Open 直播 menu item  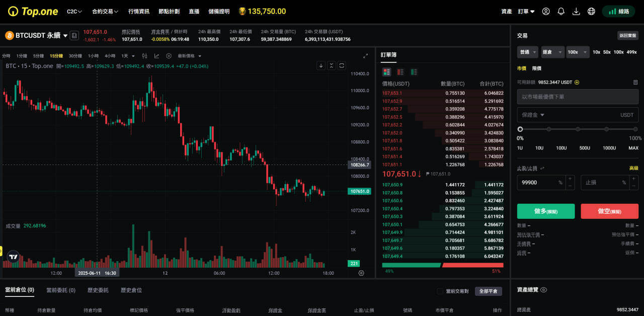pyautogui.click(x=194, y=11)
